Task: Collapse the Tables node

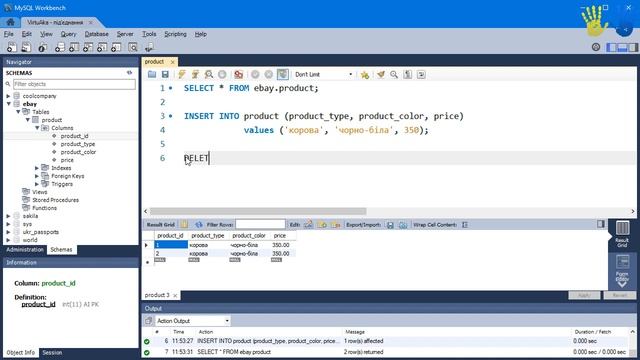Action: 18,112
